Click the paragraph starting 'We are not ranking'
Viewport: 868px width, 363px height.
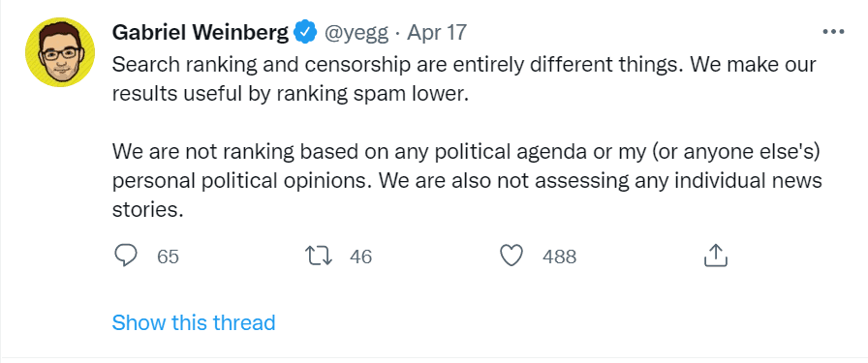click(467, 181)
